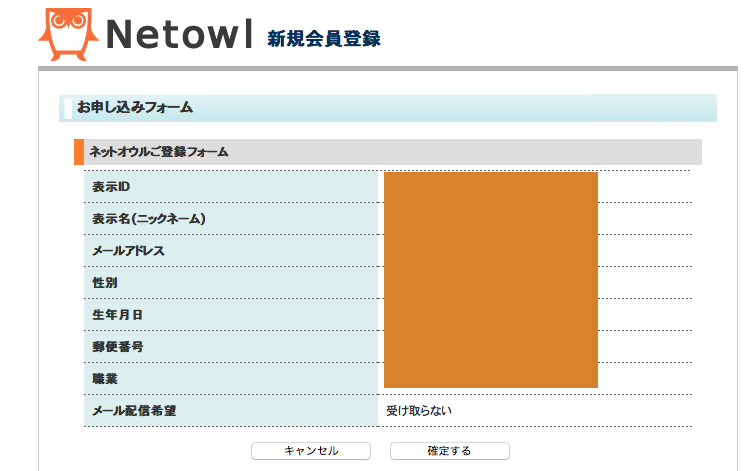Select the 職業 row label
Viewport: 748px width, 471px height.
pos(104,378)
